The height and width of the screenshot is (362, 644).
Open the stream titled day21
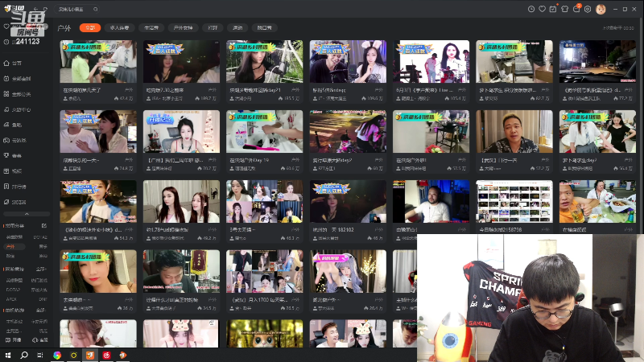(265, 72)
